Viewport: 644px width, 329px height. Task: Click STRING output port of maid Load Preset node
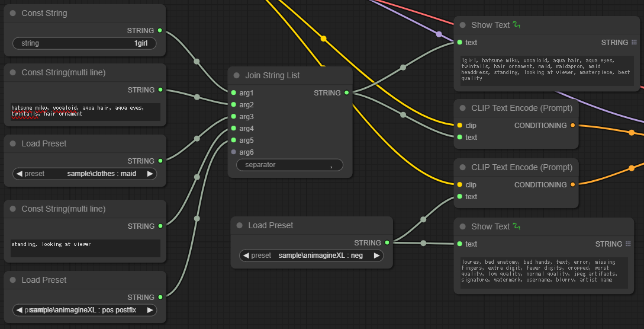[x=160, y=161]
